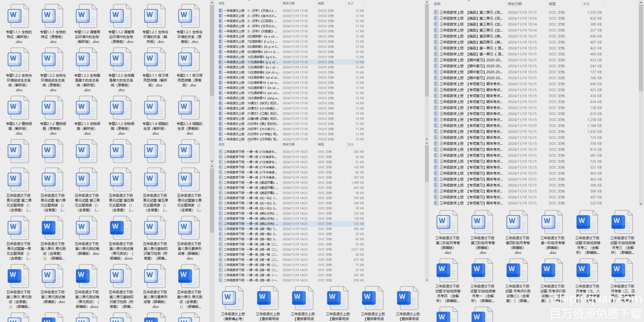Screen dimensions: 644x322
Task: Click scroll-up arrow of 一年级语文上册 list
Action: pyautogui.click(x=427, y=3)
